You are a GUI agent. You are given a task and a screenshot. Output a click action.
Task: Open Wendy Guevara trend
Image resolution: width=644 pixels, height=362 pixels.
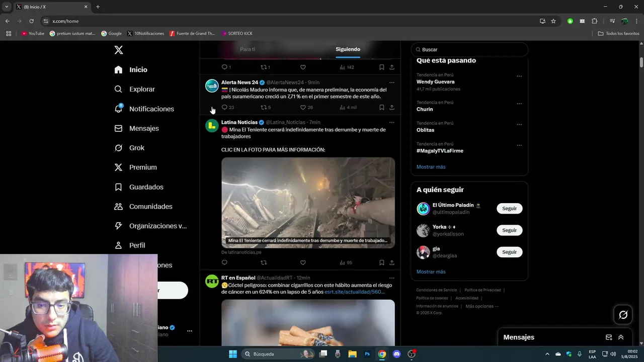435,81
